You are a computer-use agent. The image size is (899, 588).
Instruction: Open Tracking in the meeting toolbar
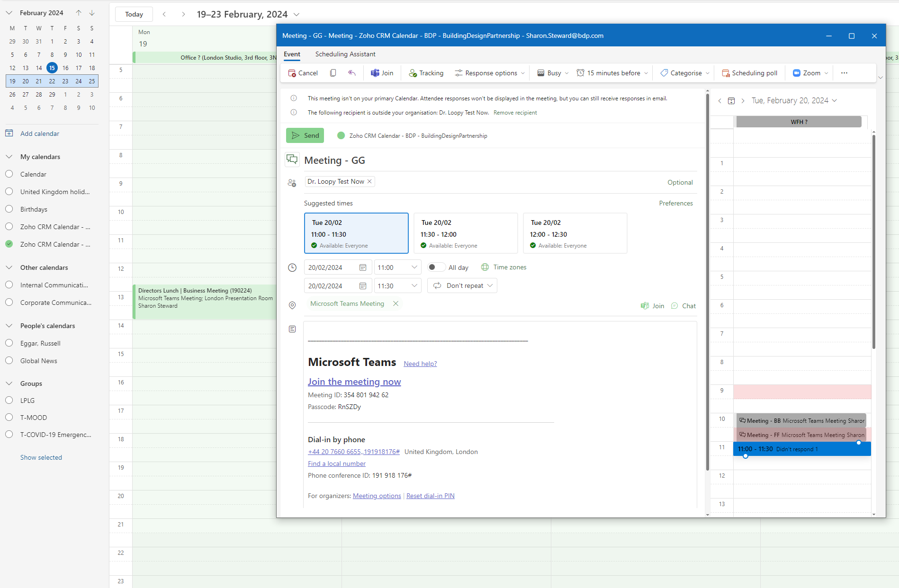tap(426, 73)
